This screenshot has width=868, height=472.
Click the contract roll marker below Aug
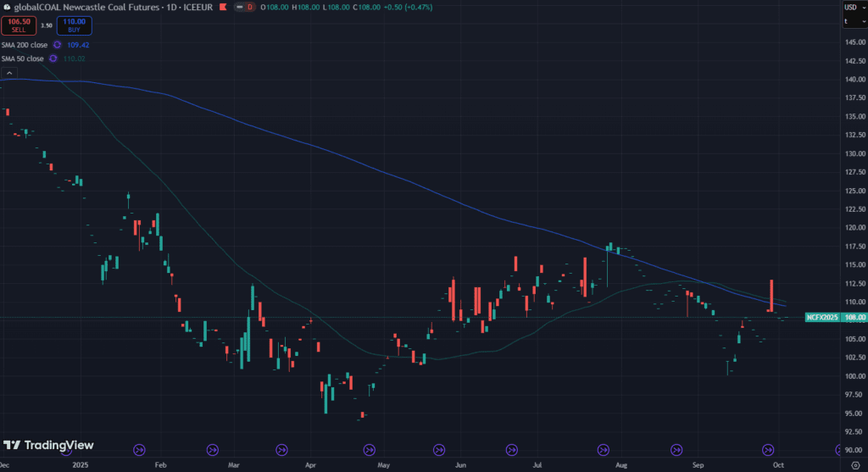tap(604, 450)
